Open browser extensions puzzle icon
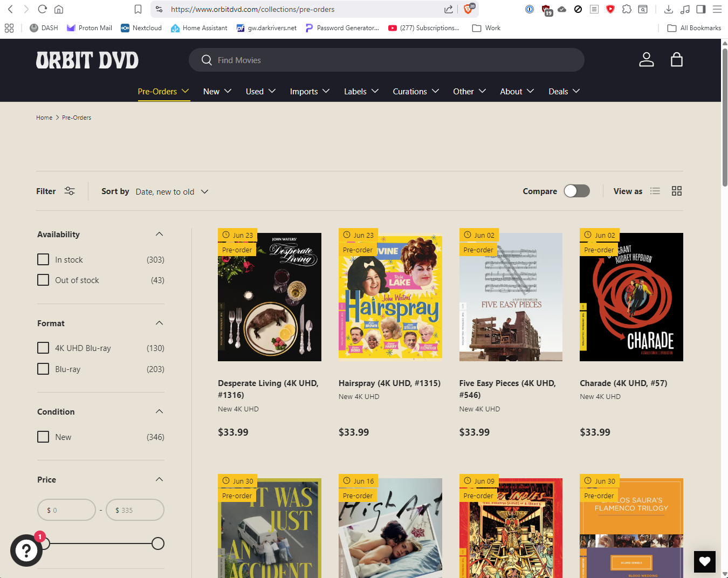728x578 pixels. click(627, 9)
